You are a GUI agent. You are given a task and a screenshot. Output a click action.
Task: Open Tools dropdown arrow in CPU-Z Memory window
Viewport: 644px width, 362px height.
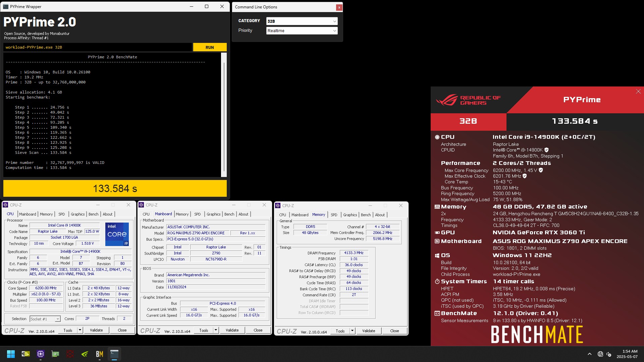tap(352, 331)
